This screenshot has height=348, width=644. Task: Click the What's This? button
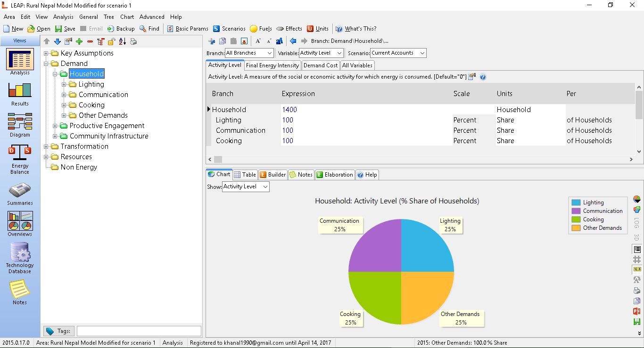click(355, 29)
